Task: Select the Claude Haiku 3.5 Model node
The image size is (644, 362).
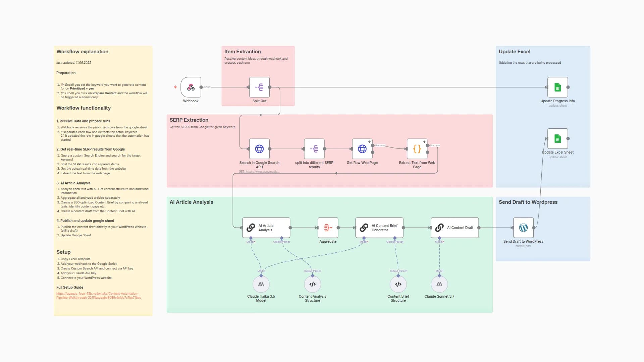Action: pos(261,284)
